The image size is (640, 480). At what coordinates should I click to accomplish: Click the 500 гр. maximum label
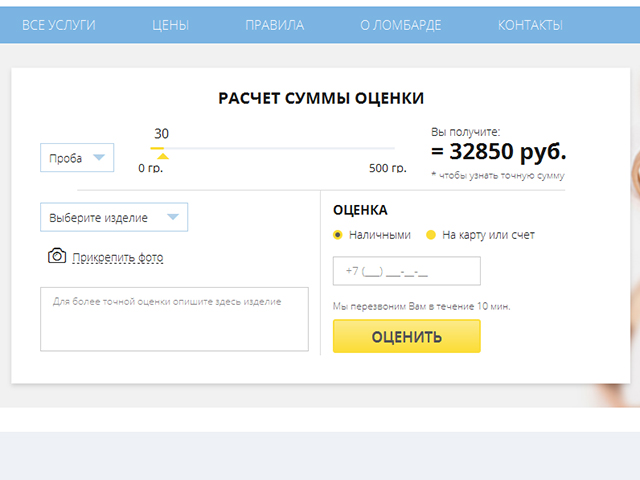point(388,168)
